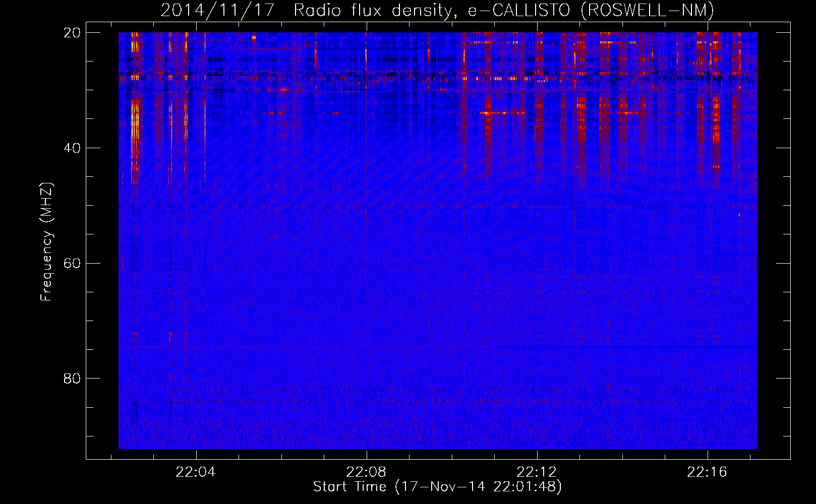Select the Frequency (MHZ) axis label

coord(46,242)
